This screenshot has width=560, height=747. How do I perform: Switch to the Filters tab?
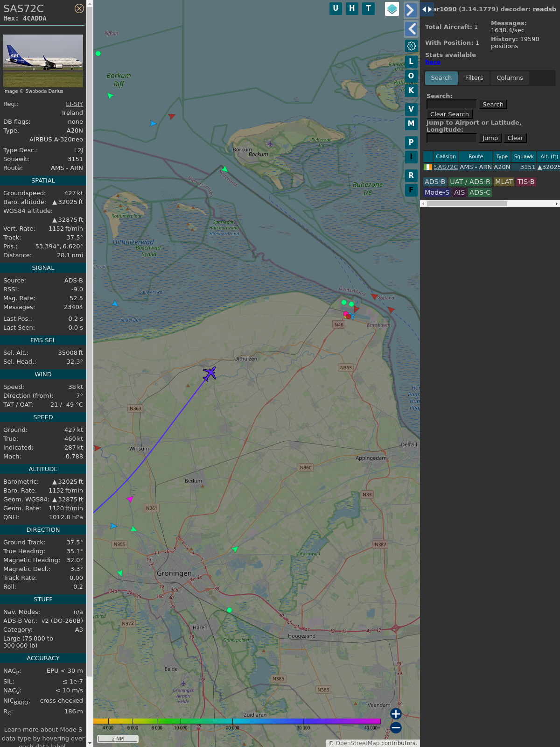tap(474, 78)
